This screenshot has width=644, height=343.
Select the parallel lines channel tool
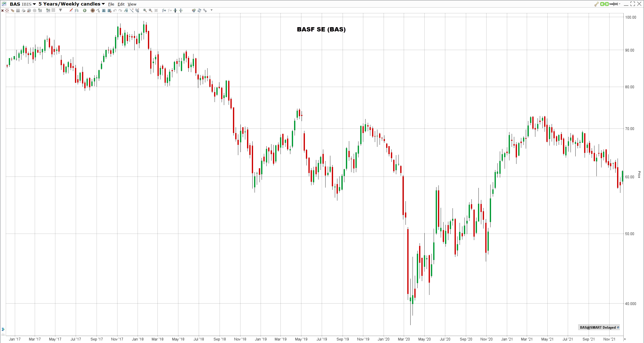click(137, 10)
